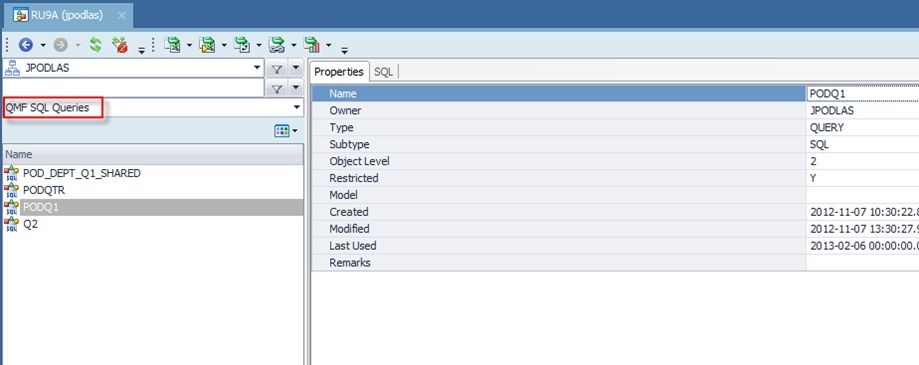Image resolution: width=919 pixels, height=365 pixels.
Task: Click the grey Forward arrow icon
Action: pyautogui.click(x=60, y=45)
